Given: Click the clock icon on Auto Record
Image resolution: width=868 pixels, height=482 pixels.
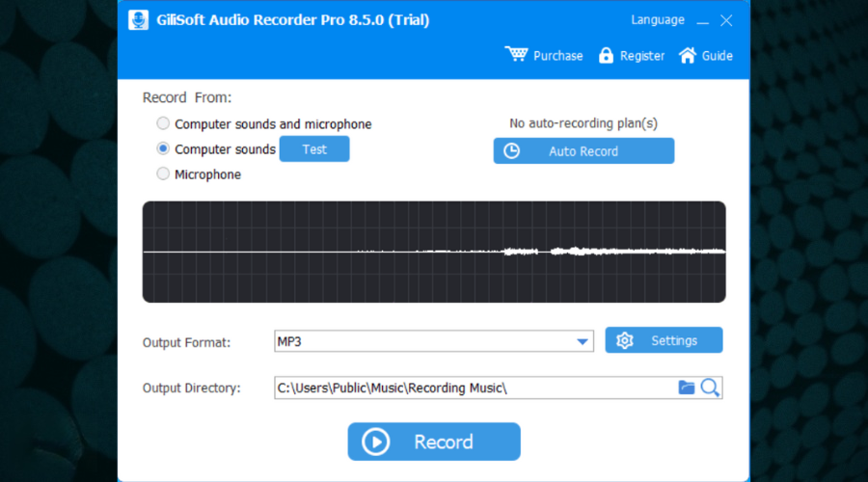Looking at the screenshot, I should [511, 151].
